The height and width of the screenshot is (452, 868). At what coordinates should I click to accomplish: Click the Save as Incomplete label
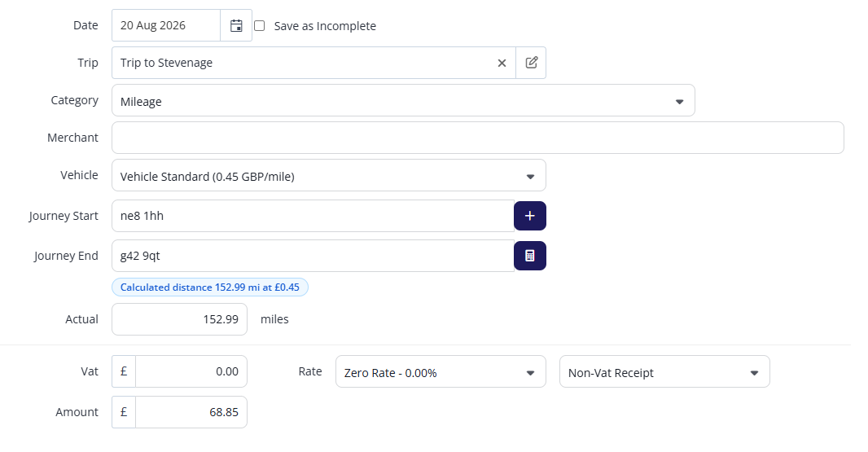coord(325,26)
